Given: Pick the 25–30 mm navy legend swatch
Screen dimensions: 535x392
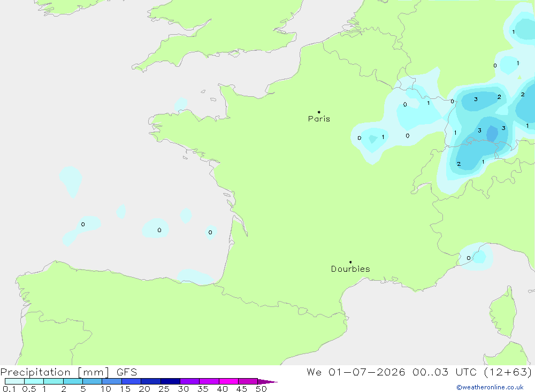Looking at the screenshot, I should click(170, 381).
